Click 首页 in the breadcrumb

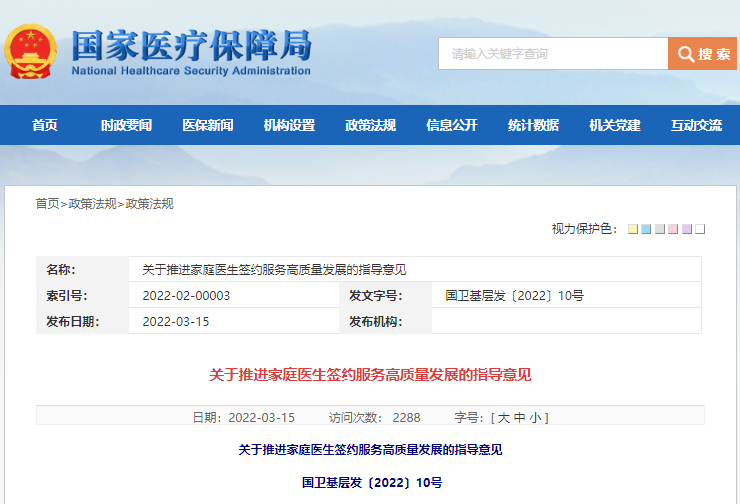(48, 204)
